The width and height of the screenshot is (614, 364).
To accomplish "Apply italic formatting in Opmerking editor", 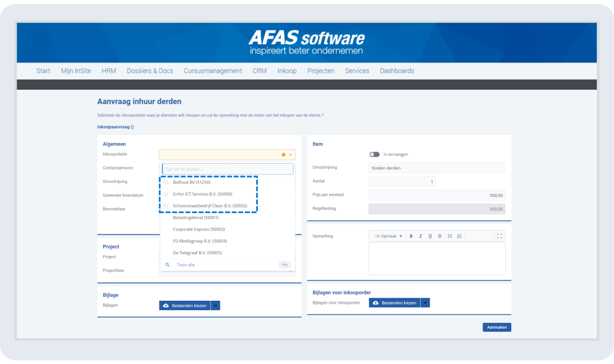I will [421, 236].
